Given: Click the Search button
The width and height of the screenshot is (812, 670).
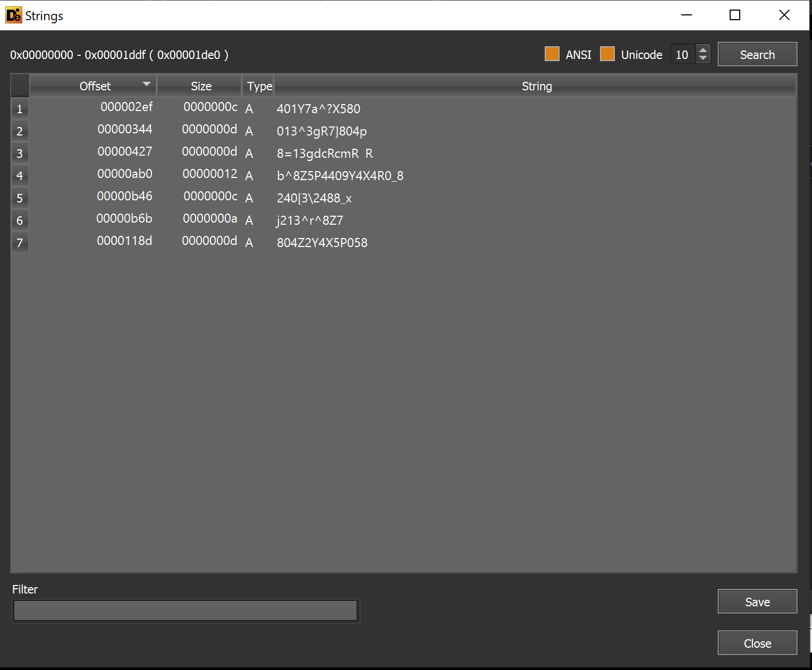Looking at the screenshot, I should pos(757,54).
